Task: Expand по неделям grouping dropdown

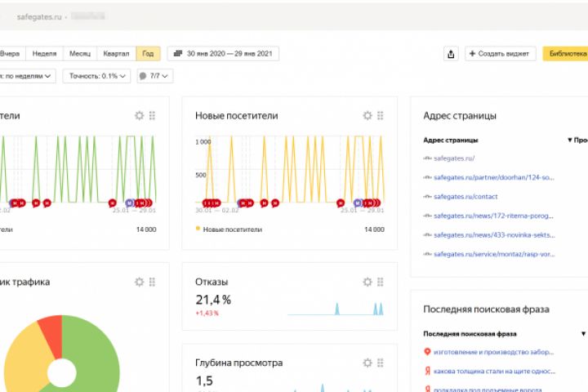Action: 26,76
